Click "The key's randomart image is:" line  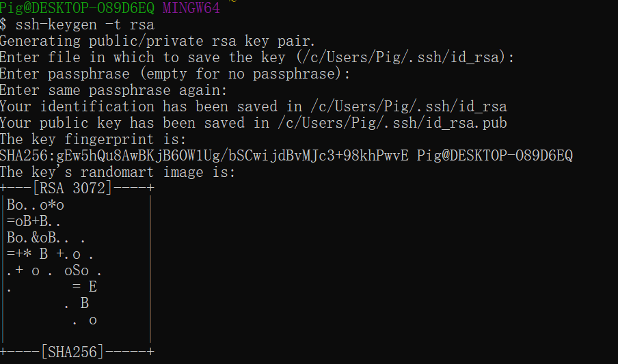[118, 172]
